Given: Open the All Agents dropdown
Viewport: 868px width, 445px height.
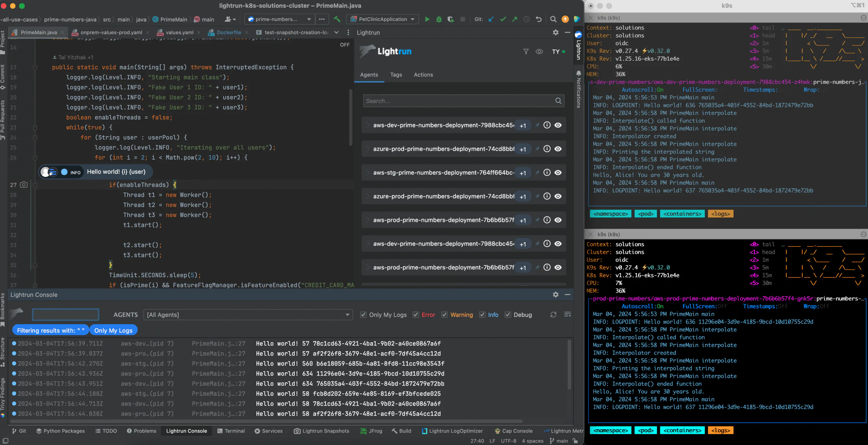Looking at the screenshot, I should (248, 315).
